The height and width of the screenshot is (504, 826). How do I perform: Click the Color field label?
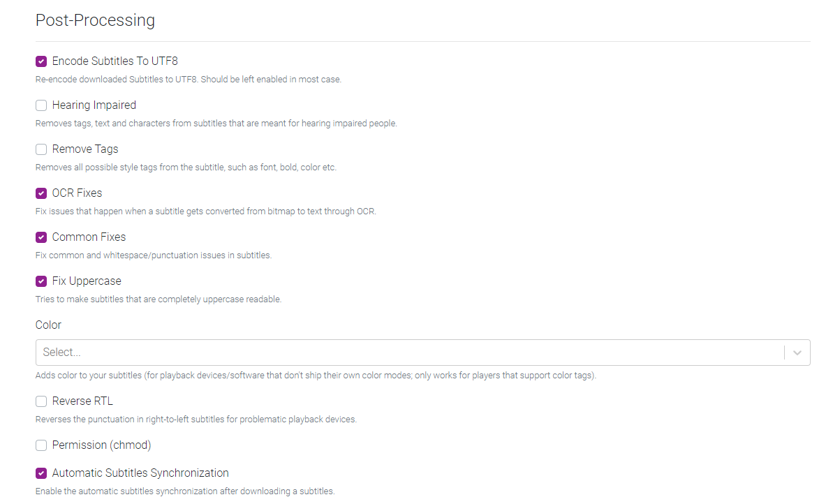tap(47, 325)
